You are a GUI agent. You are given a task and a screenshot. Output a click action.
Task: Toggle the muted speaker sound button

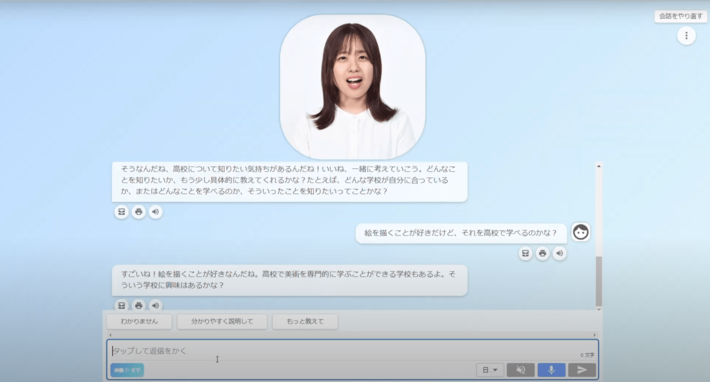pyautogui.click(x=521, y=370)
